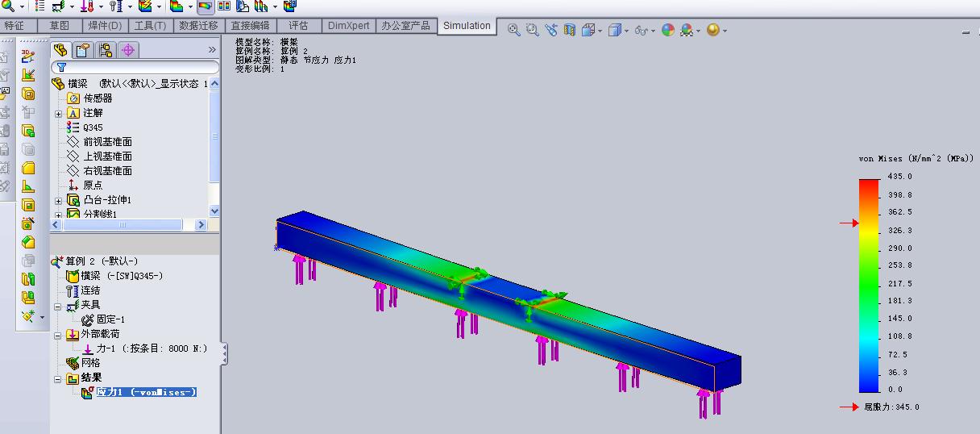
Task: Open the zoom-to-fit view tool
Action: pos(513,30)
